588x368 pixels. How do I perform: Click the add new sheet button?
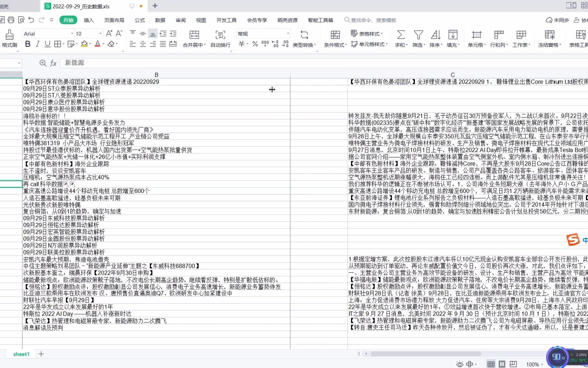click(41, 354)
